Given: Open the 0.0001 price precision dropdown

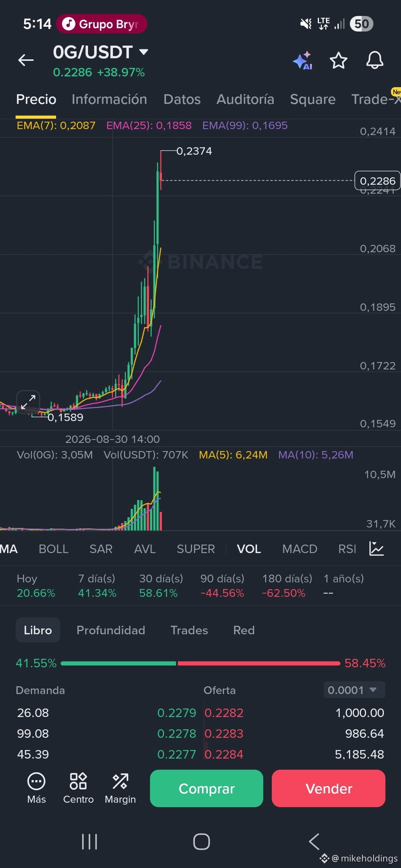Looking at the screenshot, I should pos(354,690).
